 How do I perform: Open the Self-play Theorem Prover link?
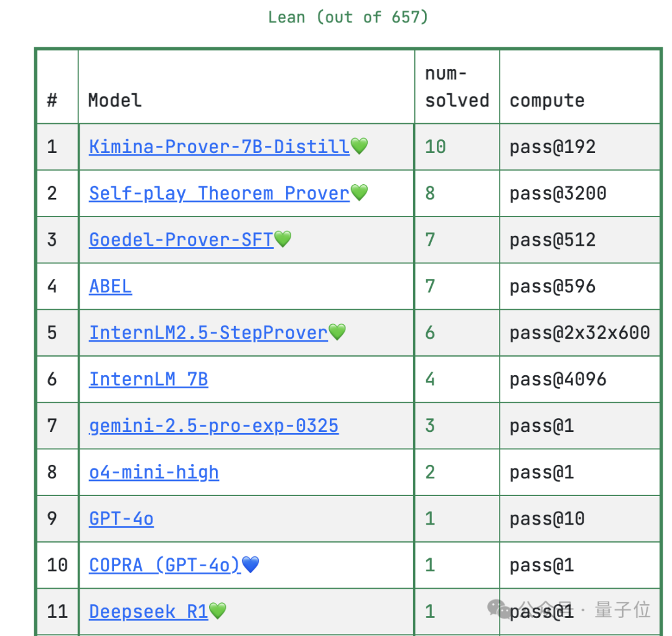(x=219, y=194)
